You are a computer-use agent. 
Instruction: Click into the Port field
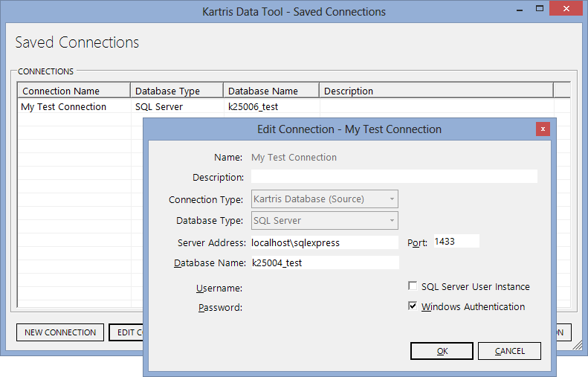(x=456, y=241)
